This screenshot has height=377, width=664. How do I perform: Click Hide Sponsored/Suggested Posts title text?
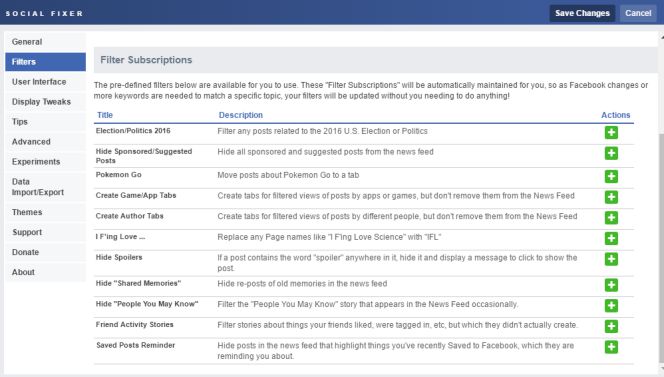(x=144, y=156)
